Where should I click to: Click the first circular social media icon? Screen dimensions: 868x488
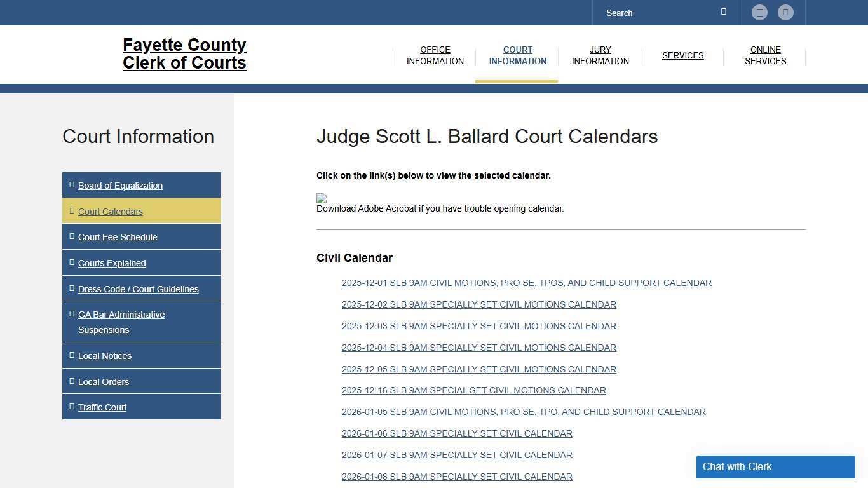(759, 12)
